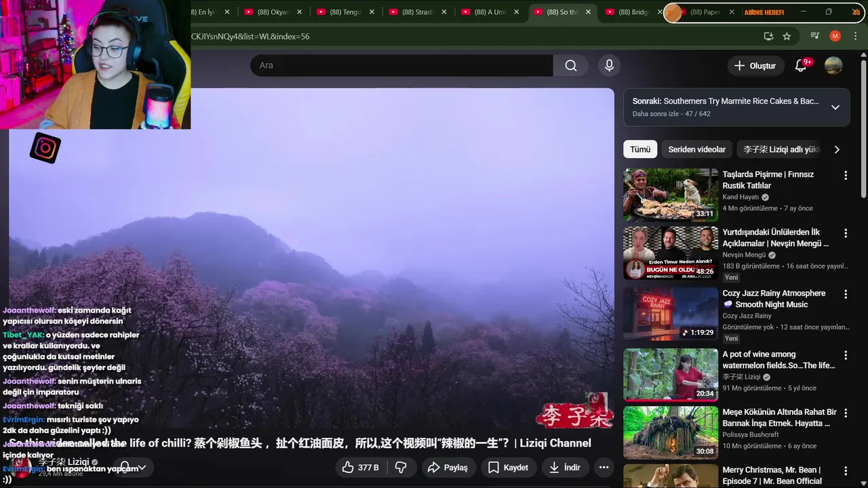Viewport: 868px width, 488px height.
Task: Click the search magnifier button
Action: pos(571,65)
